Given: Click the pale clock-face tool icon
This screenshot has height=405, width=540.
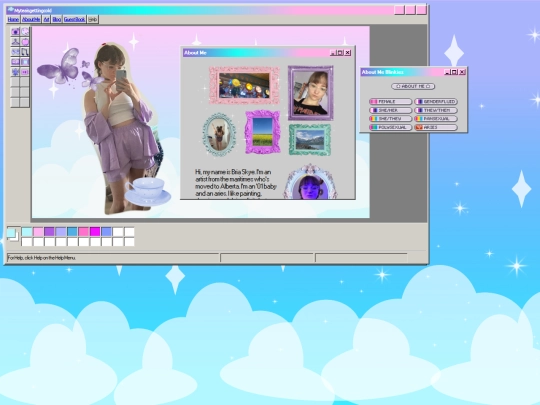Looking at the screenshot, I should [x=25, y=32].
